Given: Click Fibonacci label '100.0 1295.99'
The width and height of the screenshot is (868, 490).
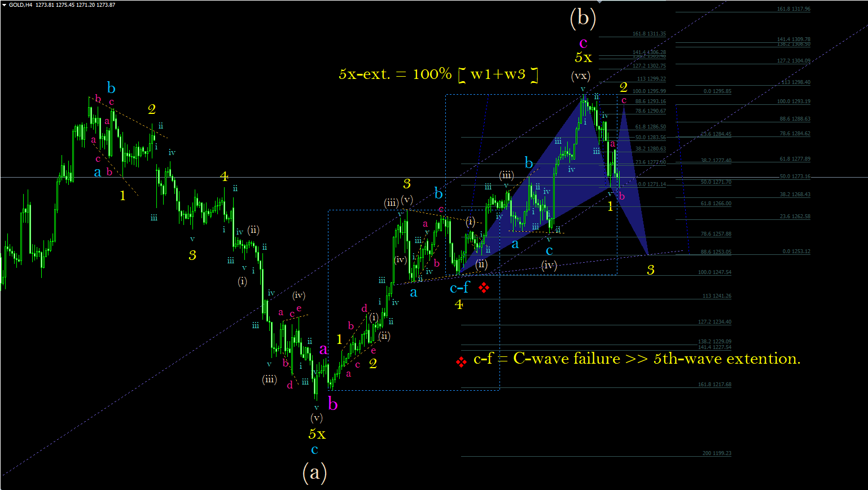Looking at the screenshot, I should click(x=649, y=91).
